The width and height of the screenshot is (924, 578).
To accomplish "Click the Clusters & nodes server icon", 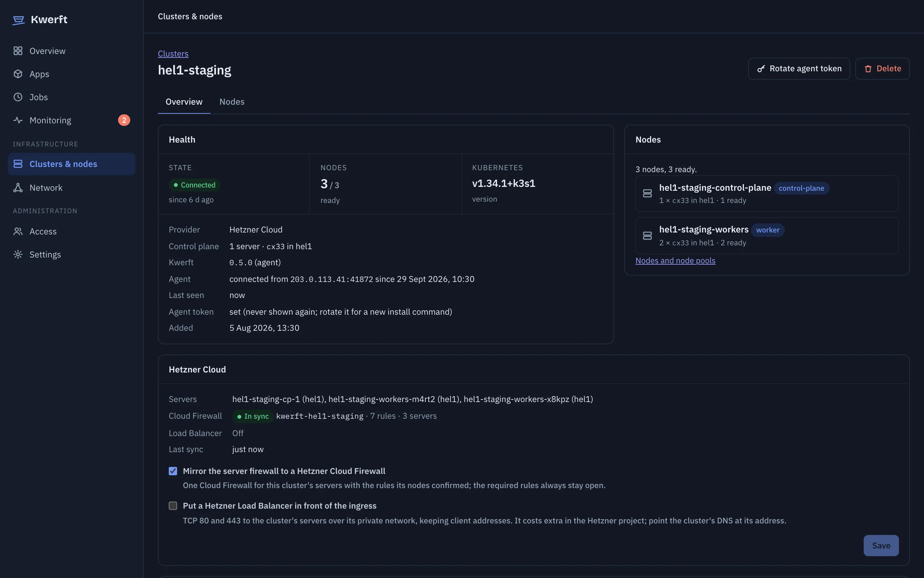I will (x=18, y=164).
